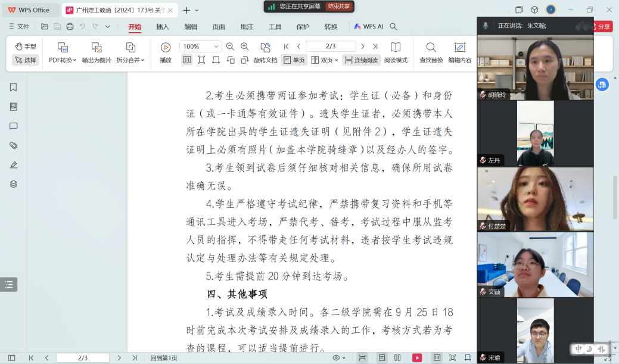Click the Zoom In magnifier icon

click(245, 46)
